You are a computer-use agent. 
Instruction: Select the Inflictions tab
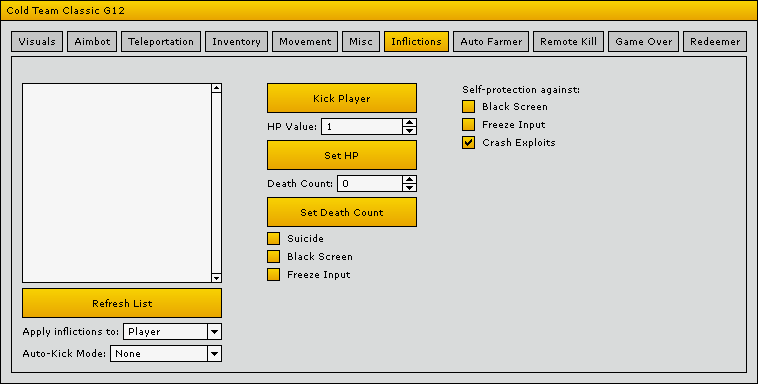(416, 42)
